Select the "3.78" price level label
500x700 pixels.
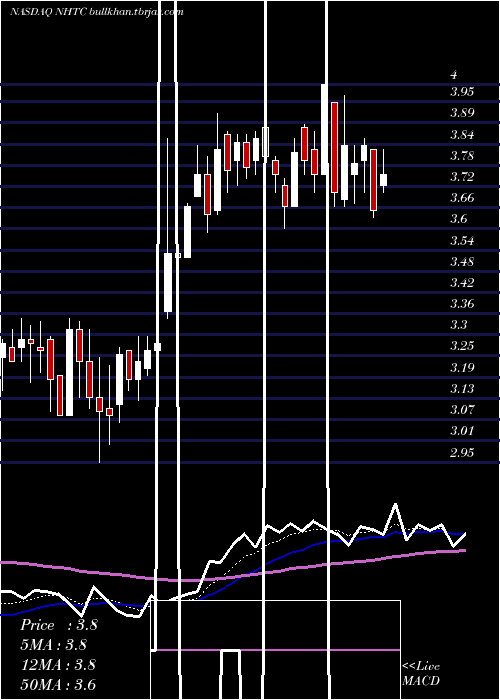tap(462, 155)
